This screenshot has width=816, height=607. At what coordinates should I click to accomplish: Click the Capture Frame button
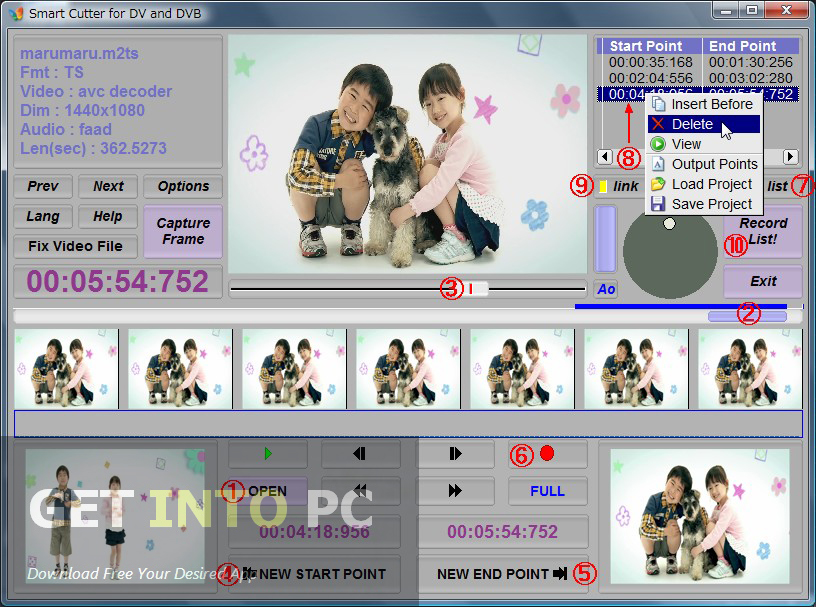[x=183, y=231]
